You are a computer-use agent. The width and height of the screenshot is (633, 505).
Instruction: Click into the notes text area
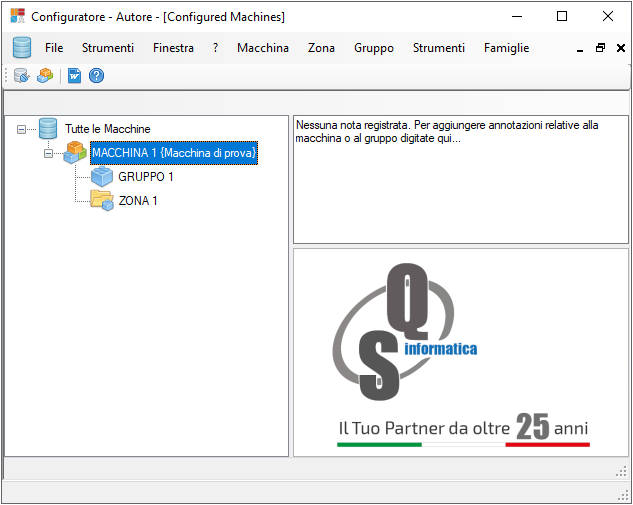(x=461, y=180)
